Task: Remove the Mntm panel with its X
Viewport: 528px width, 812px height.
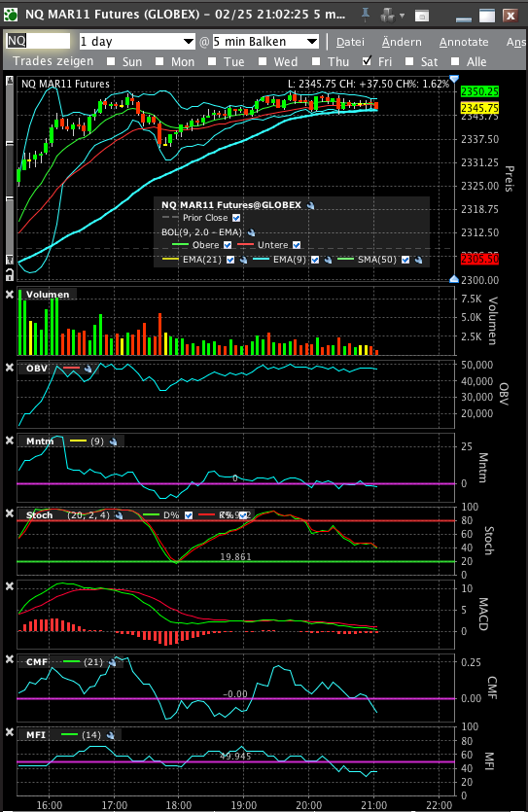Action: [x=10, y=441]
